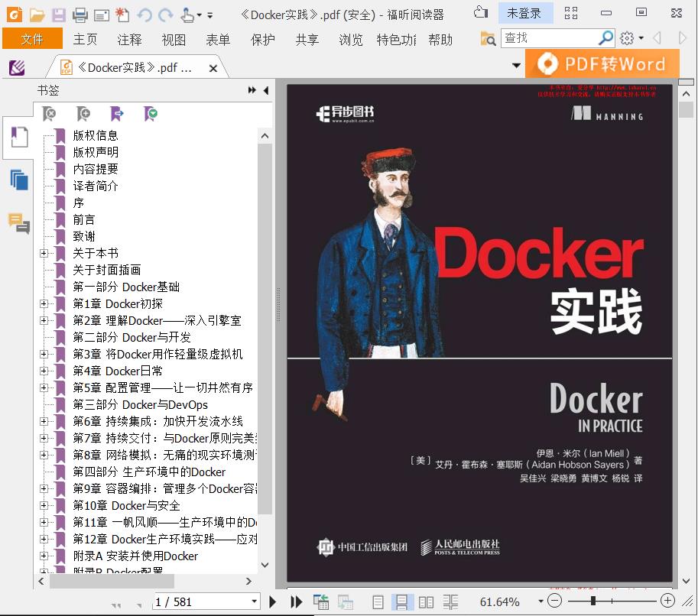Image resolution: width=698 pixels, height=616 pixels.
Task: Expand the 第1章 Docker初探 bookmark
Action: tap(44, 303)
